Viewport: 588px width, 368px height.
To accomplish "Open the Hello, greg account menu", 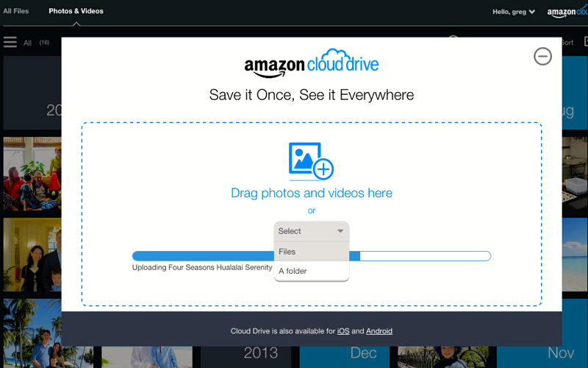I will tap(513, 12).
